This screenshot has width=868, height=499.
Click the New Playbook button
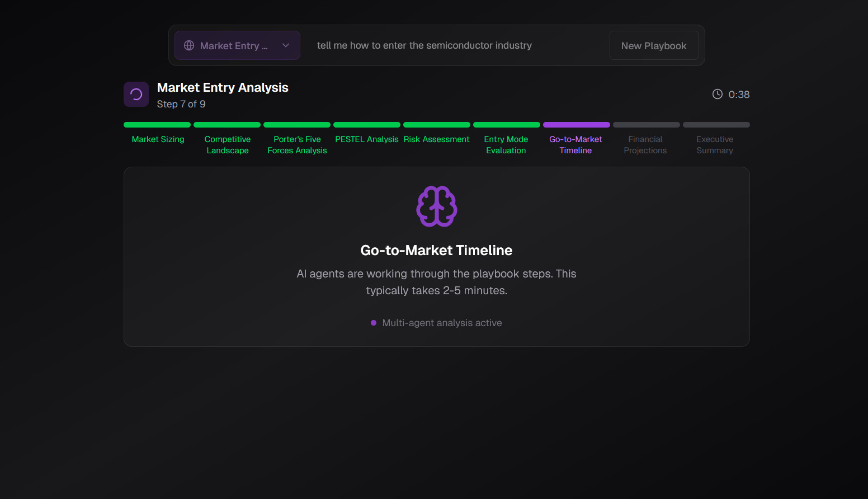[654, 45]
